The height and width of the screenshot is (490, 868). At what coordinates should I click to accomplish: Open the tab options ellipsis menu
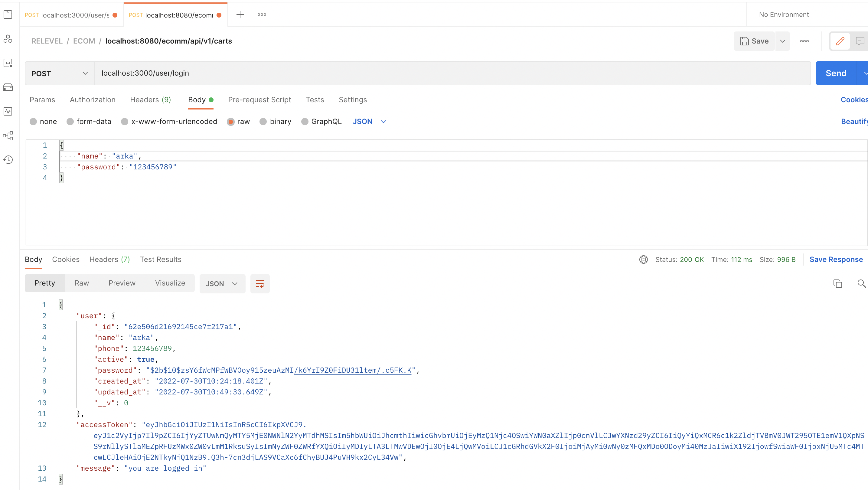(262, 15)
